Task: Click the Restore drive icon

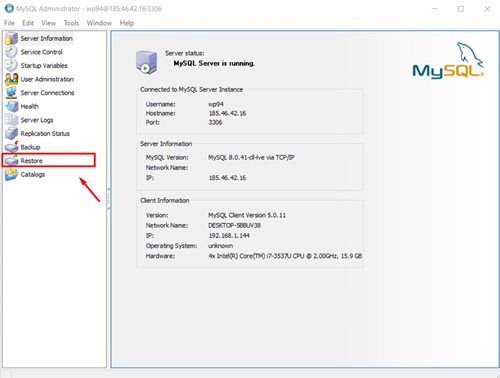Action: (x=11, y=161)
